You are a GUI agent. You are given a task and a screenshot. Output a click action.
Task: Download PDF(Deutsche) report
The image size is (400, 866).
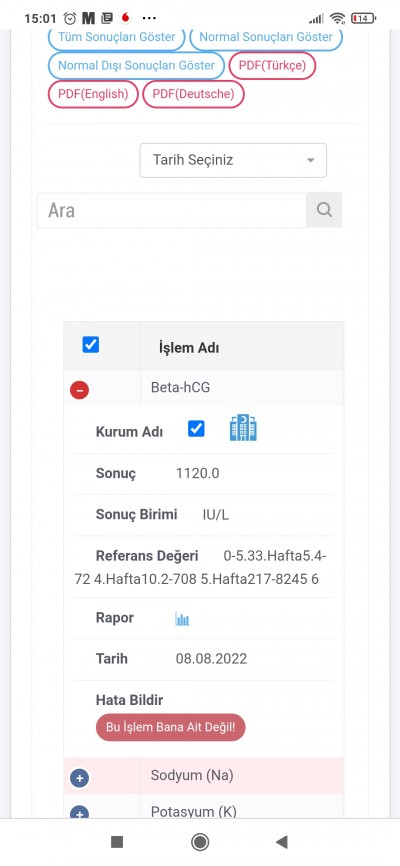click(193, 94)
